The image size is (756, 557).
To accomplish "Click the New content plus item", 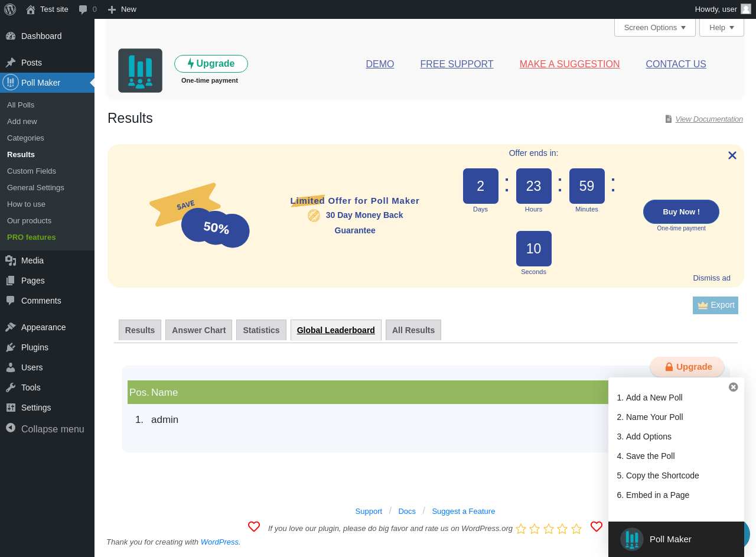I will [x=122, y=9].
